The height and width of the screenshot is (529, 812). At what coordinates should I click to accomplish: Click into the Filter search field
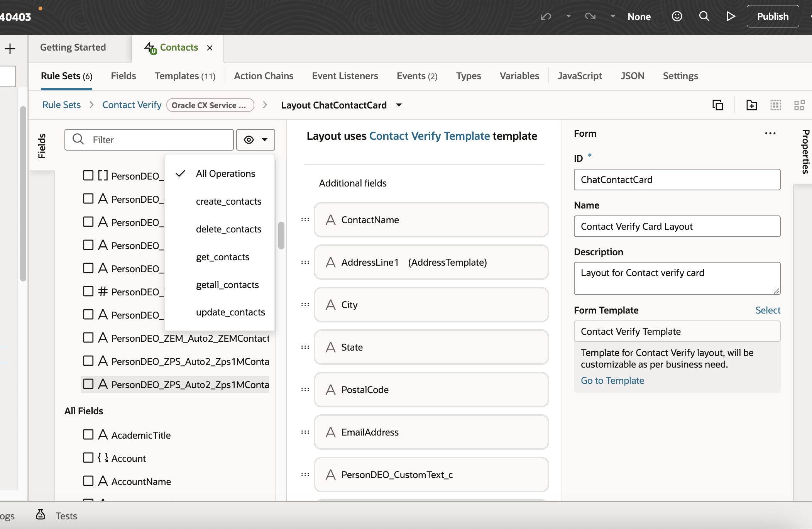[158, 140]
